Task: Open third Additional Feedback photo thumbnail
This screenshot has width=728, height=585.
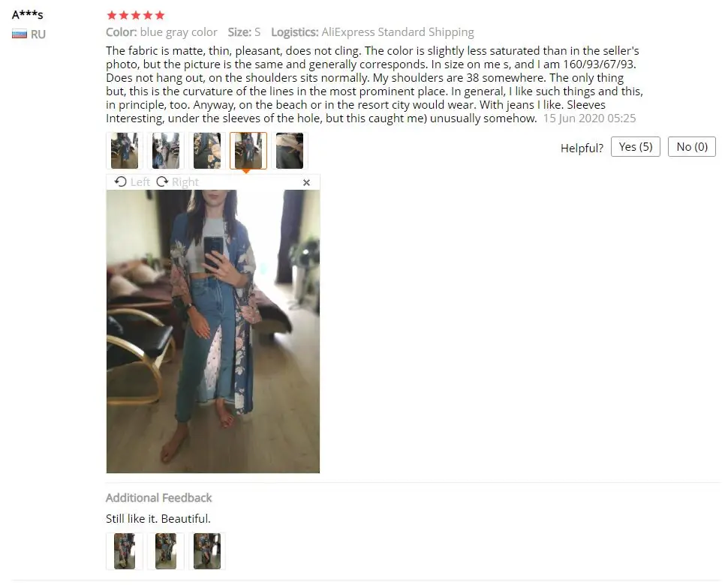Action: [207, 551]
